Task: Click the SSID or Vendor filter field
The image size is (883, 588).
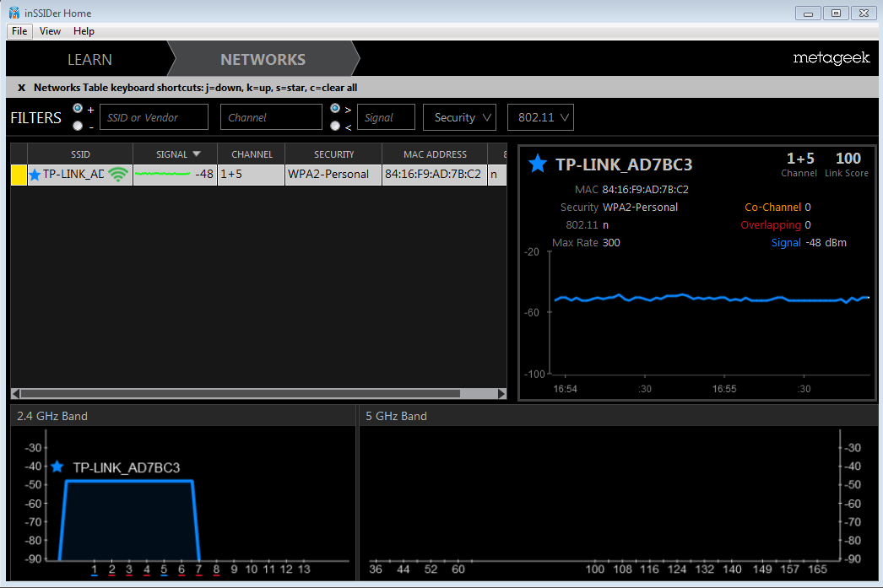Action: point(154,117)
